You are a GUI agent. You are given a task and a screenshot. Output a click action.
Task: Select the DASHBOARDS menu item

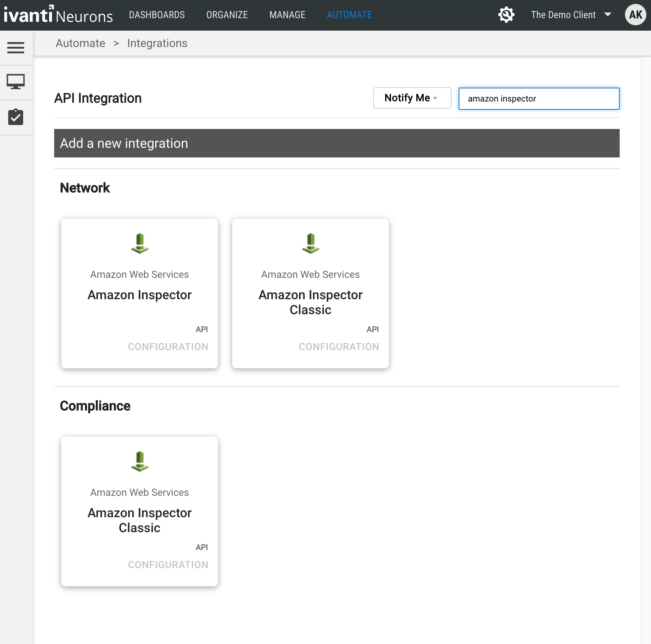(157, 15)
